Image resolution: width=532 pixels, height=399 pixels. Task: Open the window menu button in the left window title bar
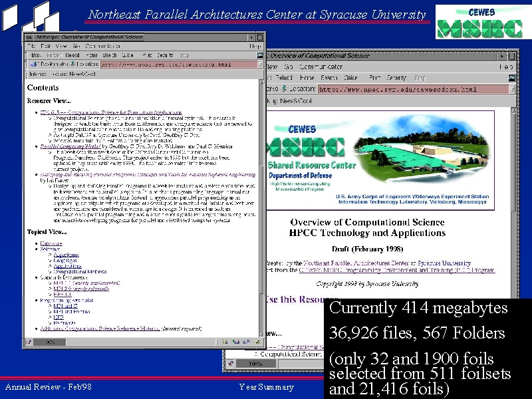29,37
